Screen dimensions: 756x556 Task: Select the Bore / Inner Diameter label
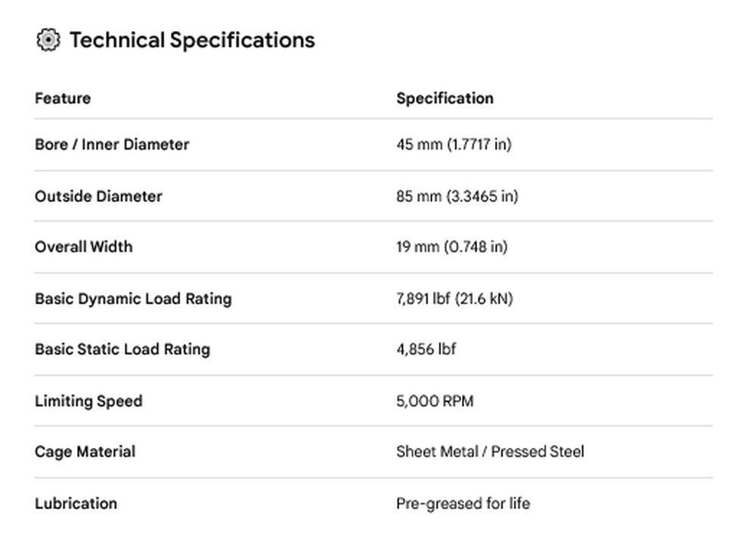112,144
